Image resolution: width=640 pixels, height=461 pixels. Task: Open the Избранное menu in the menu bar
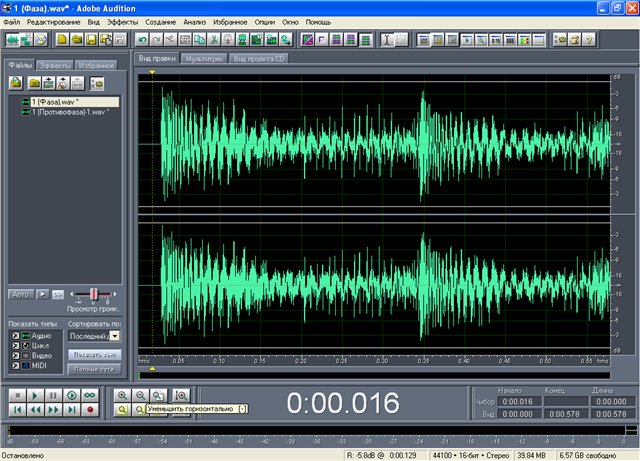pyautogui.click(x=229, y=21)
